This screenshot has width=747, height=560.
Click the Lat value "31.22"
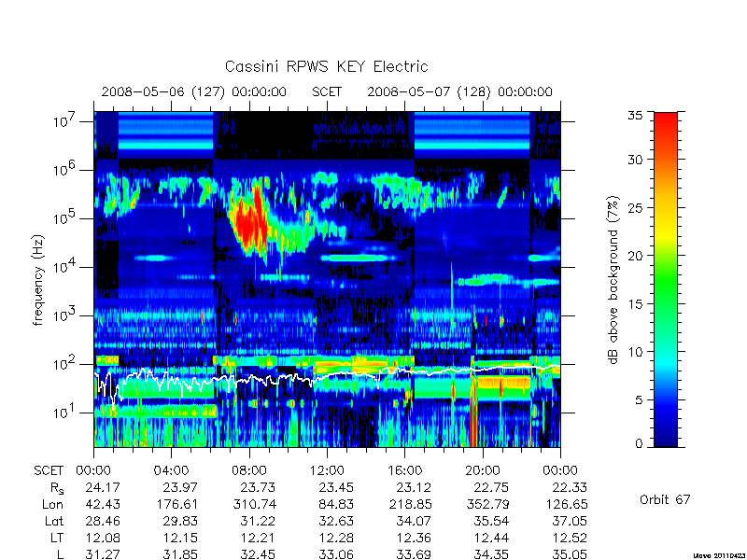(x=258, y=522)
